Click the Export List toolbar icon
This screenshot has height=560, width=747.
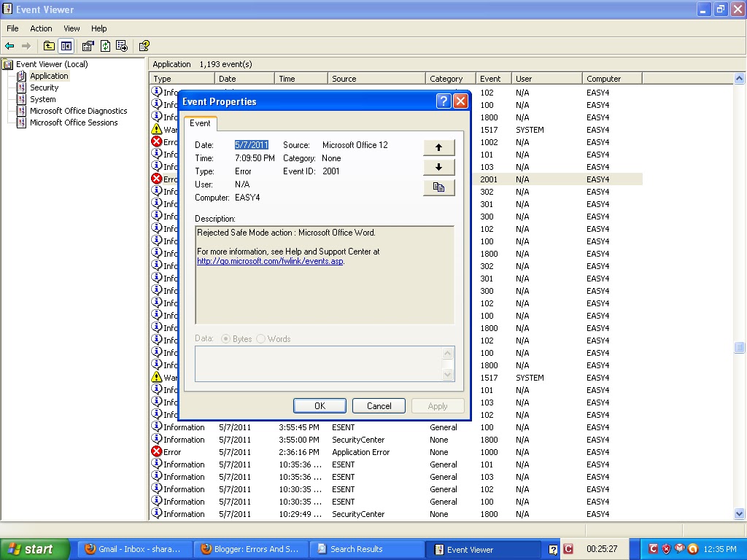coord(122,46)
